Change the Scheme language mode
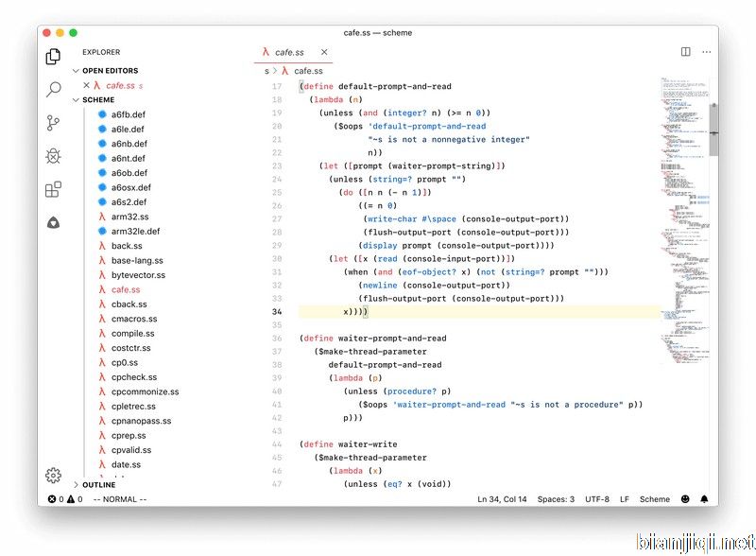Viewport: 756px width, 556px height. click(654, 499)
